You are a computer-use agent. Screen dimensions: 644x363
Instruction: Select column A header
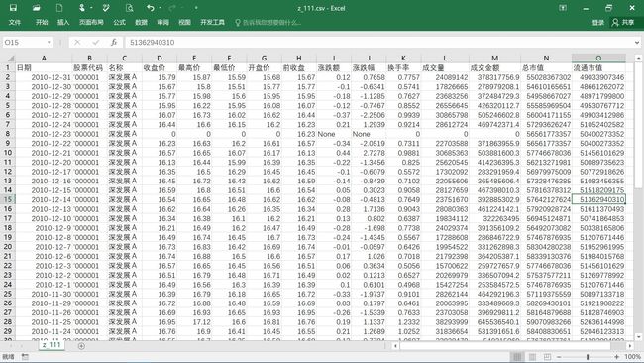(44, 58)
